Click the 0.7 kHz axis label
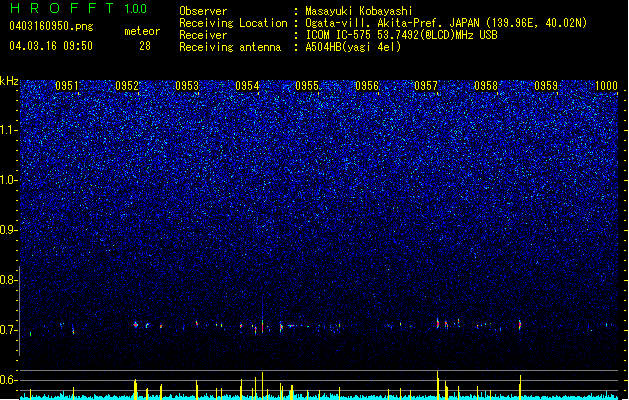 [8, 330]
